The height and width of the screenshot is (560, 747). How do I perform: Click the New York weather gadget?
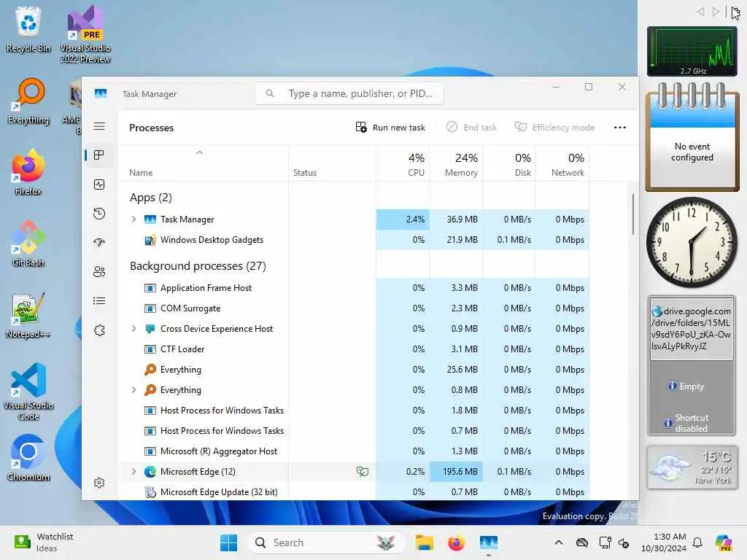pos(692,467)
